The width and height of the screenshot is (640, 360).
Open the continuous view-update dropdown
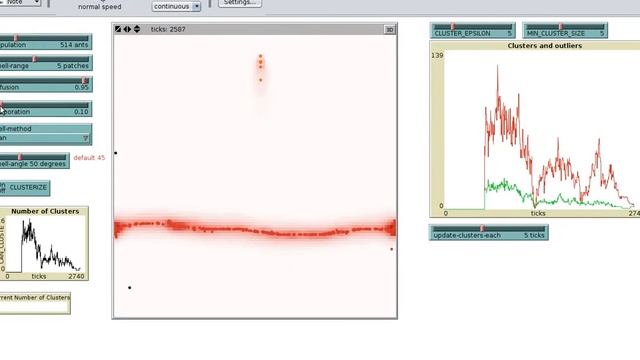[176, 7]
